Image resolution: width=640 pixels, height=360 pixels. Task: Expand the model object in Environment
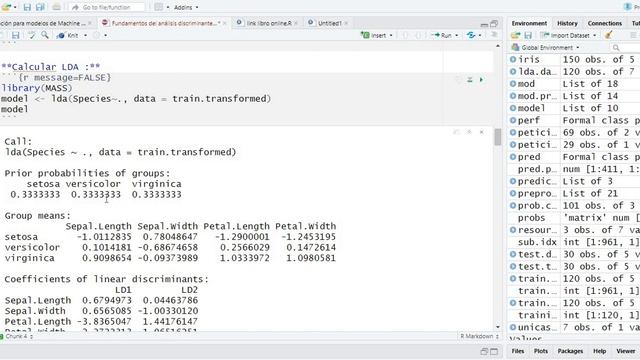513,108
